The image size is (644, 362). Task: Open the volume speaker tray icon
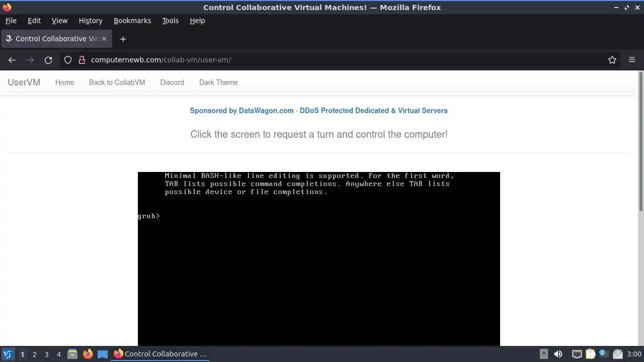click(558, 354)
